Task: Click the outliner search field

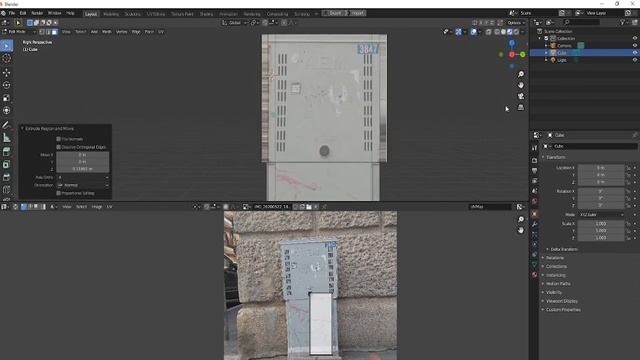Action: (x=582, y=22)
